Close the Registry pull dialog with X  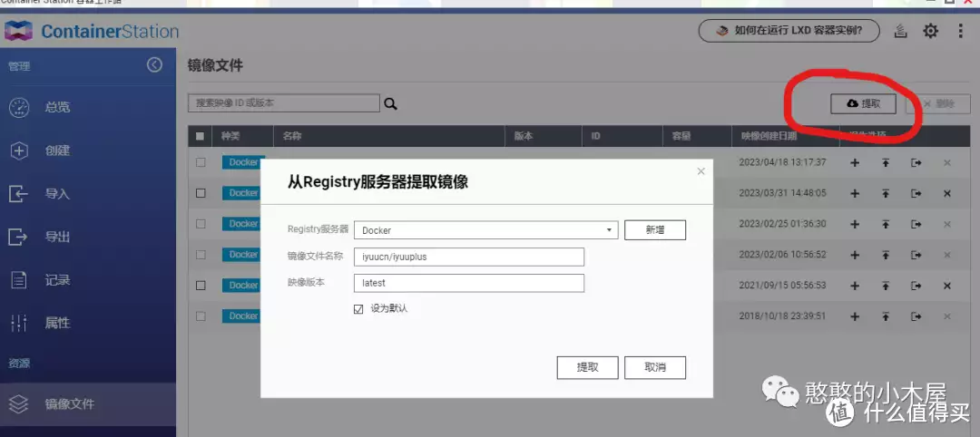[x=701, y=171]
